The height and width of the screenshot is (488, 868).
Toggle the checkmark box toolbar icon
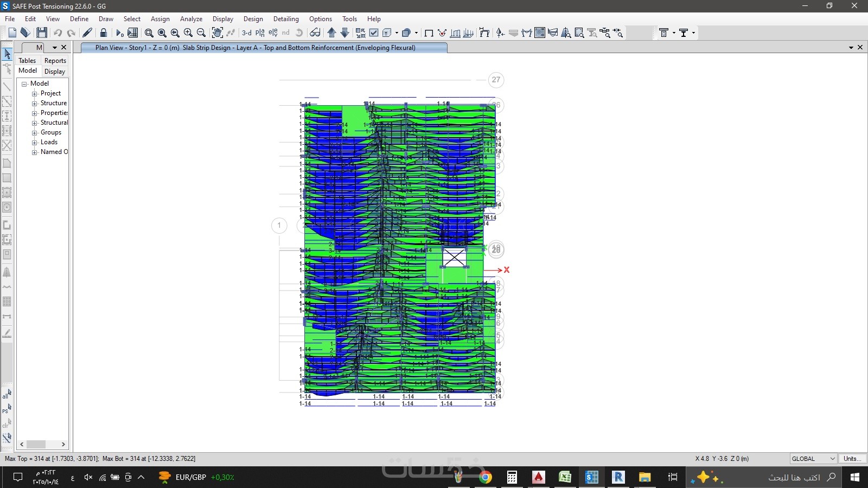[374, 33]
